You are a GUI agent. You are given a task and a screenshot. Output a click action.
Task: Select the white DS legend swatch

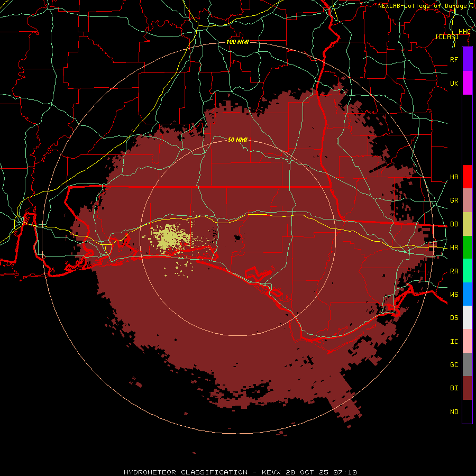coord(467,317)
